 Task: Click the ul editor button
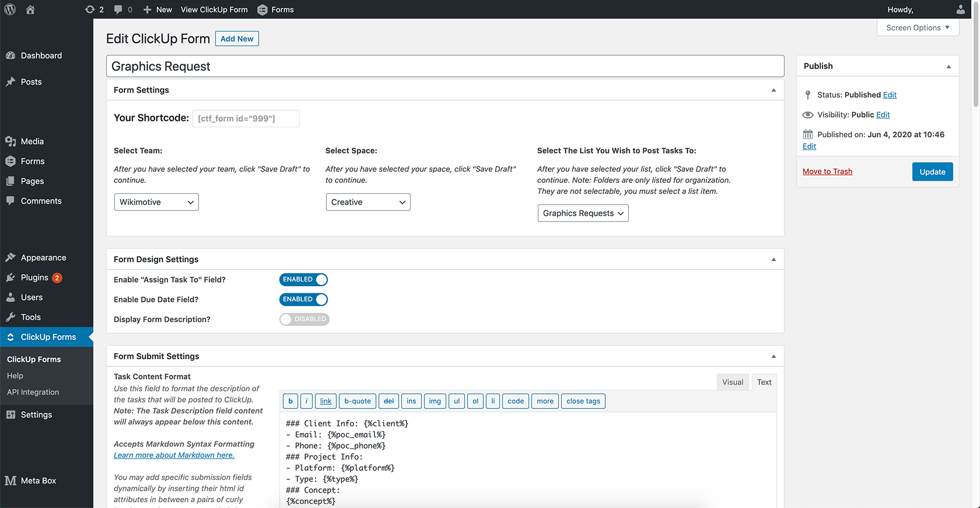(457, 401)
